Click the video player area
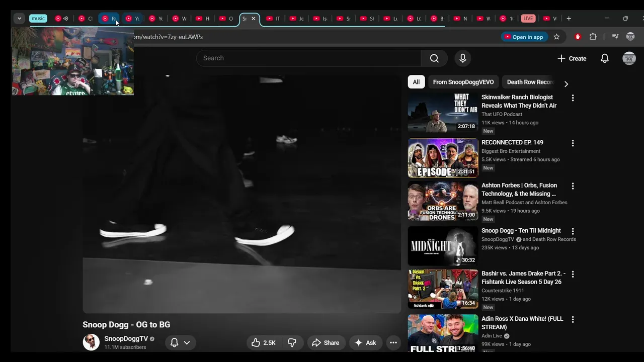644x362 pixels. tap(242, 194)
